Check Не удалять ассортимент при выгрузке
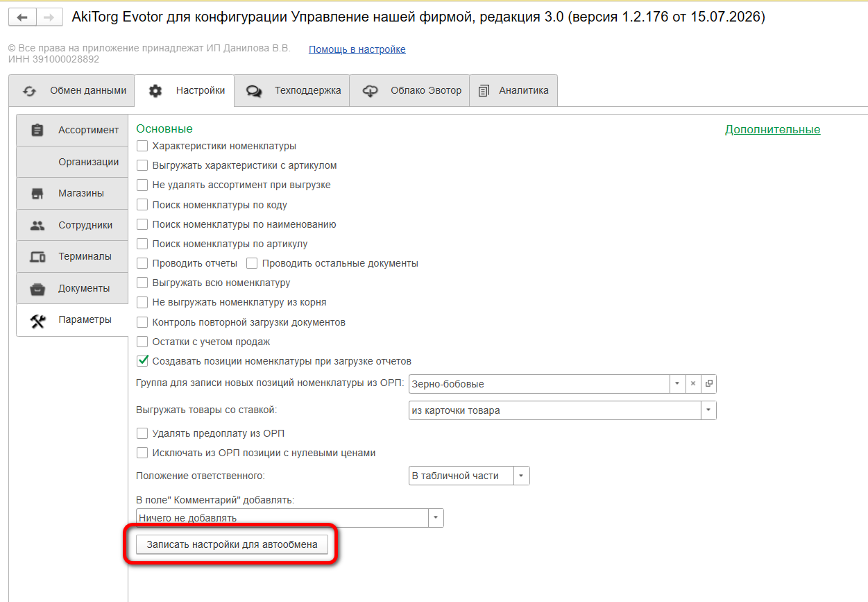Image resolution: width=868 pixels, height=602 pixels. (142, 185)
